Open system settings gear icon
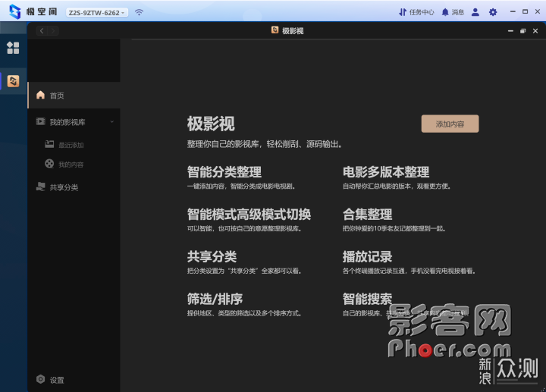 point(493,12)
